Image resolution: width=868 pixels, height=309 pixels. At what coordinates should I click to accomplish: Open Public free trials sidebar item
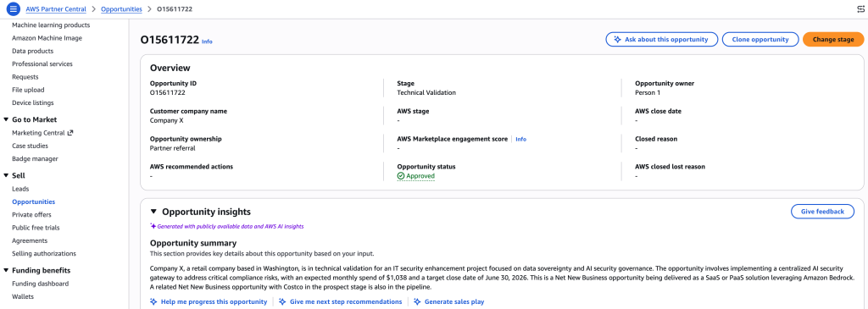pyautogui.click(x=36, y=227)
